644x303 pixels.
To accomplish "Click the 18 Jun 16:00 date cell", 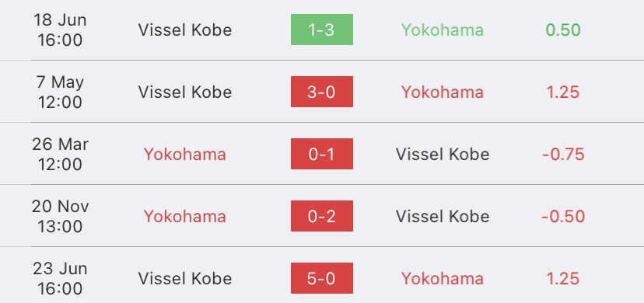I will (x=60, y=30).
